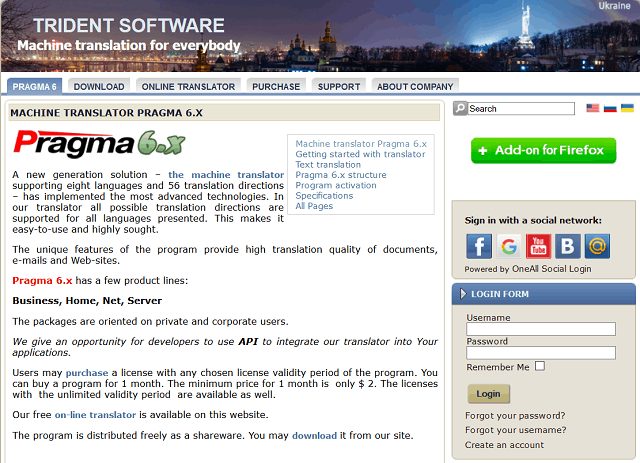Click the Add-on for Firefox button
This screenshot has width=640, height=463.
pyautogui.click(x=543, y=150)
